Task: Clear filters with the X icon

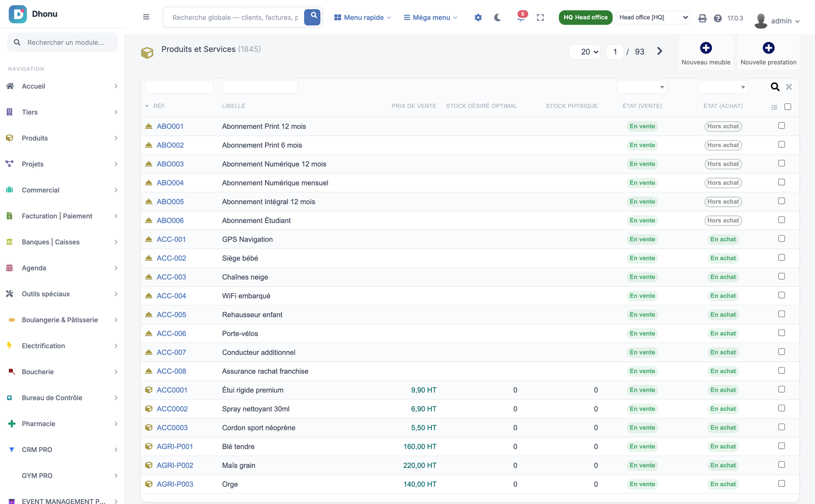Action: point(789,87)
